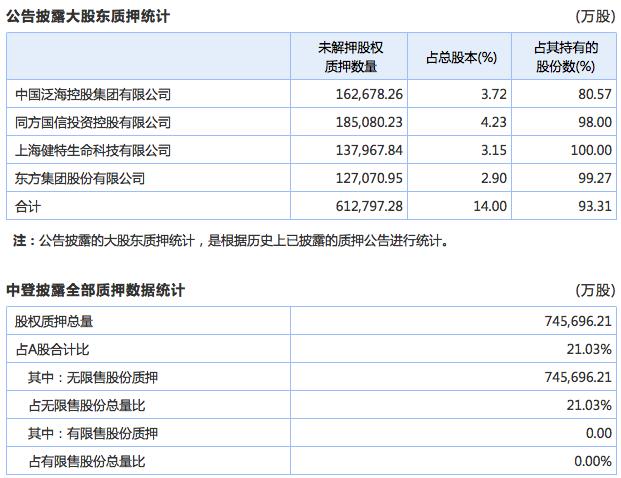
Task: Click value 98.00 in the 占其持有的股份数 column
Action: [595, 122]
